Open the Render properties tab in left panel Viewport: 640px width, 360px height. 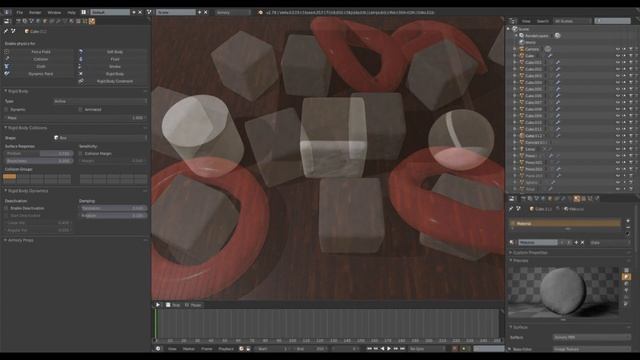(18, 21)
